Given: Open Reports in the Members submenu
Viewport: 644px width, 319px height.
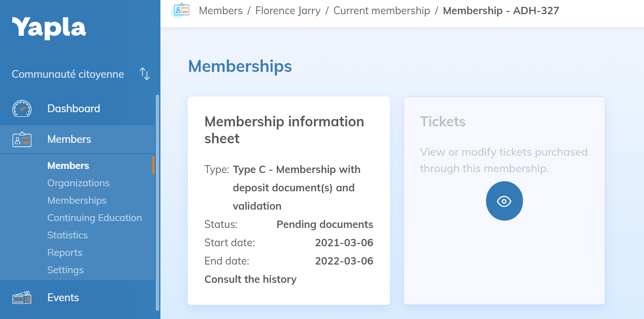Looking at the screenshot, I should [x=64, y=253].
